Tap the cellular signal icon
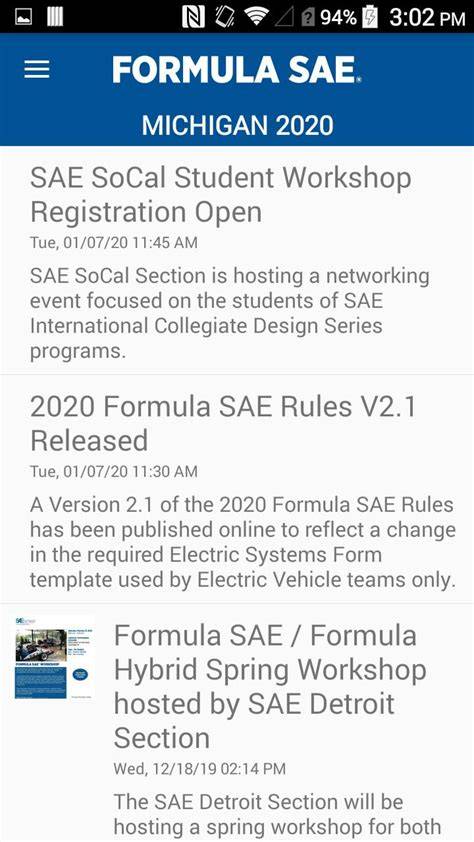The image size is (474, 842). click(x=285, y=18)
